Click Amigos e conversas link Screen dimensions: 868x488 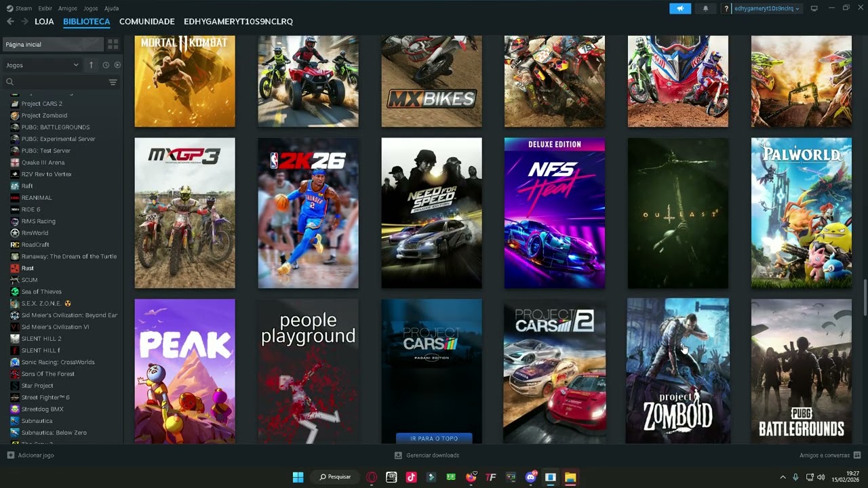[825, 455]
